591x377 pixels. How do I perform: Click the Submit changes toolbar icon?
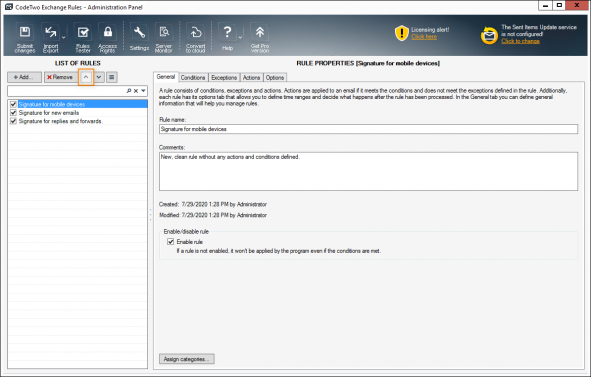pyautogui.click(x=25, y=38)
